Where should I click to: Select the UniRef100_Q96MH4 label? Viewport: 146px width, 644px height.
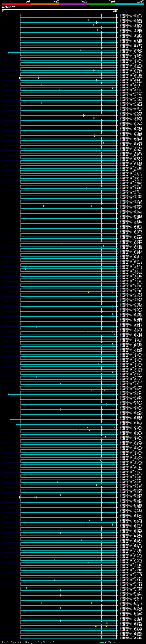coord(131,625)
